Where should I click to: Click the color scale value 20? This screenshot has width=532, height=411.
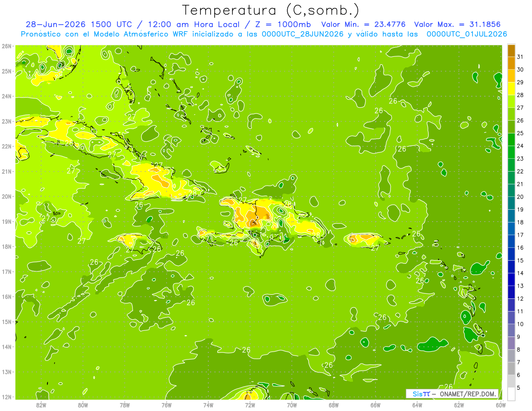(x=521, y=197)
